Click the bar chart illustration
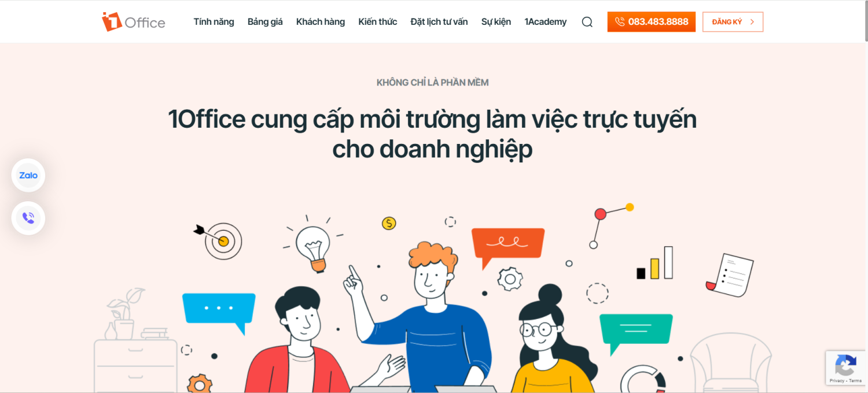868x393 pixels. [654, 263]
